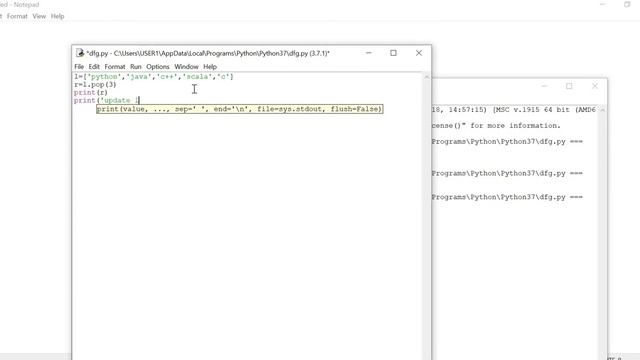Place cursor in print('update line
This screenshot has width=640, height=360.
pyautogui.click(x=107, y=100)
